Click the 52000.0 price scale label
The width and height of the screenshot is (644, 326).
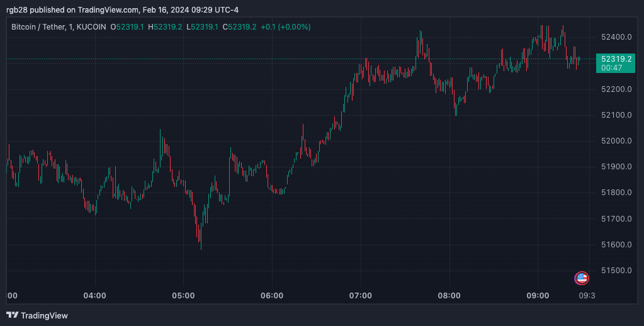point(616,141)
